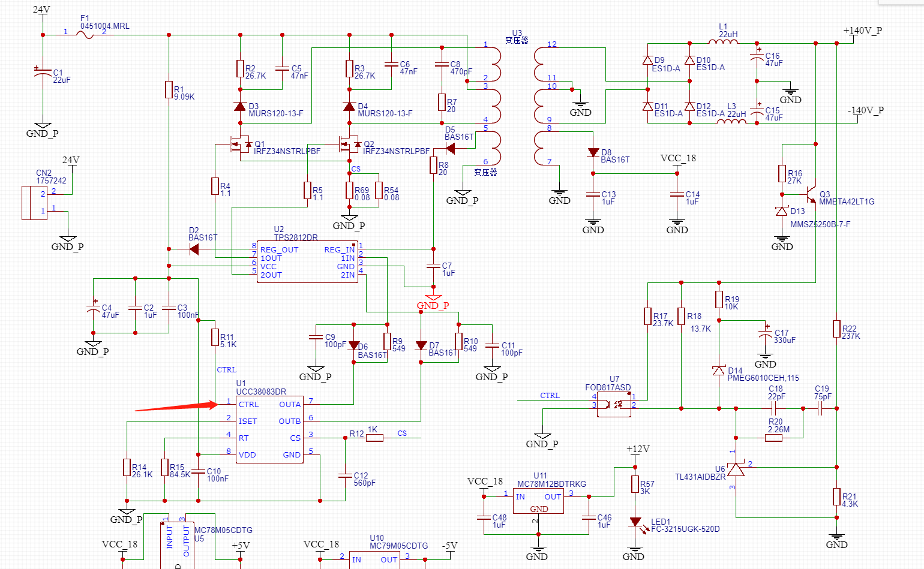Select the 2.26M value of R20
Screen dimensions: 924x569
point(779,429)
